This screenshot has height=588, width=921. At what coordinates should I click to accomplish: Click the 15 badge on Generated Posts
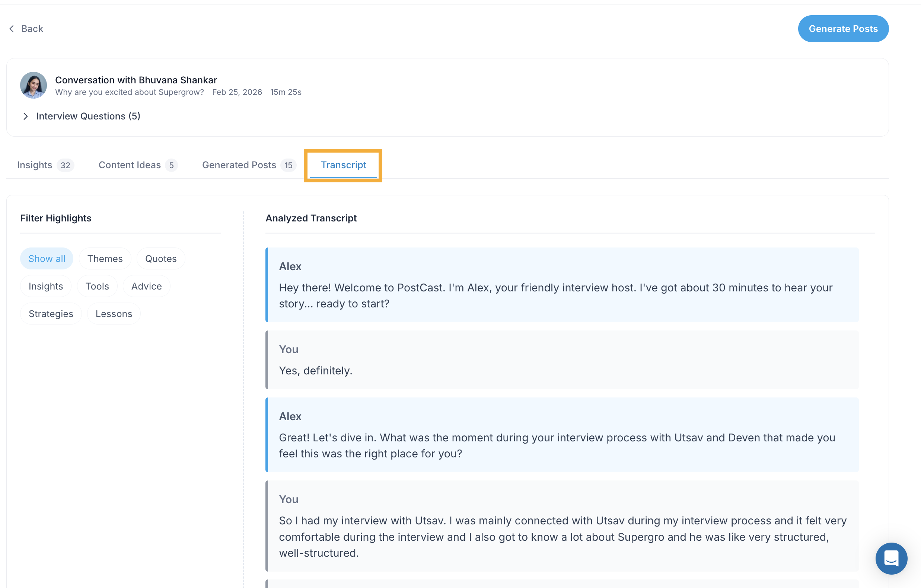pos(289,165)
